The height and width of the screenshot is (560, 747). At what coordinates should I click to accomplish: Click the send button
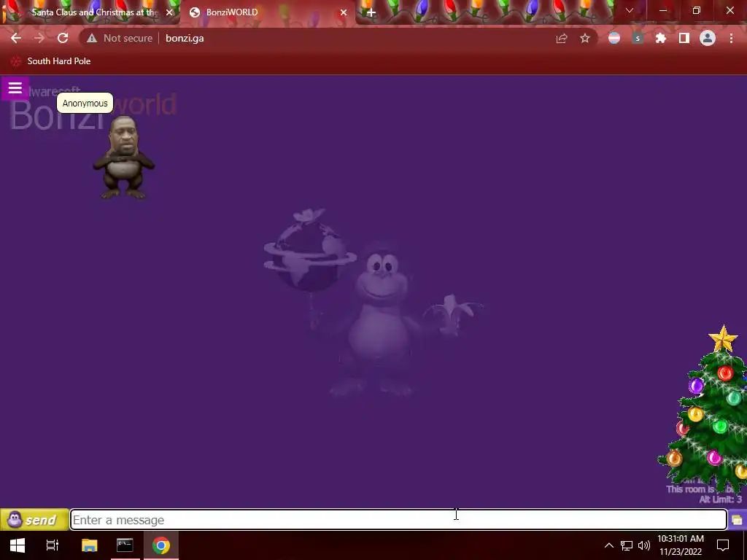34,519
